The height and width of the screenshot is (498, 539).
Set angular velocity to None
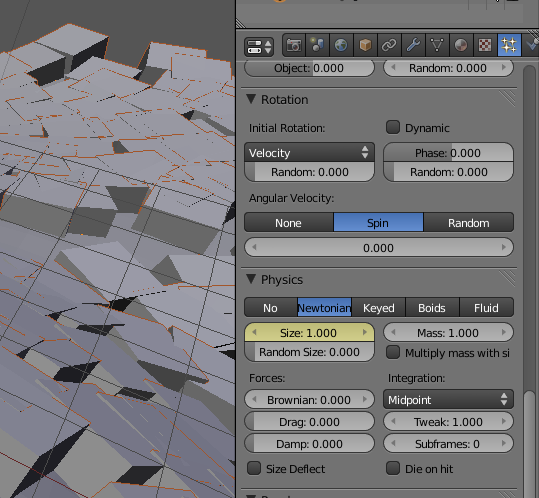coord(289,223)
